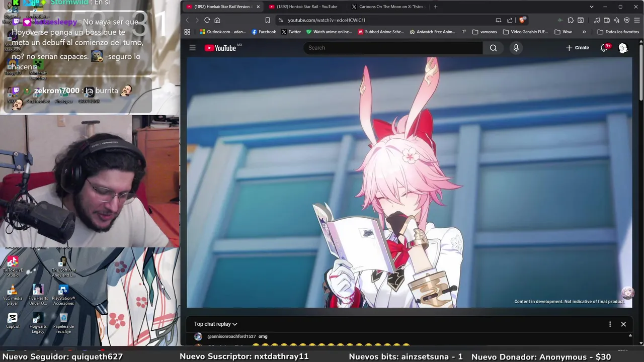The height and width of the screenshot is (362, 644).
Task: Close the first Honkai: Star Rail Version tab
Action: (x=258, y=7)
